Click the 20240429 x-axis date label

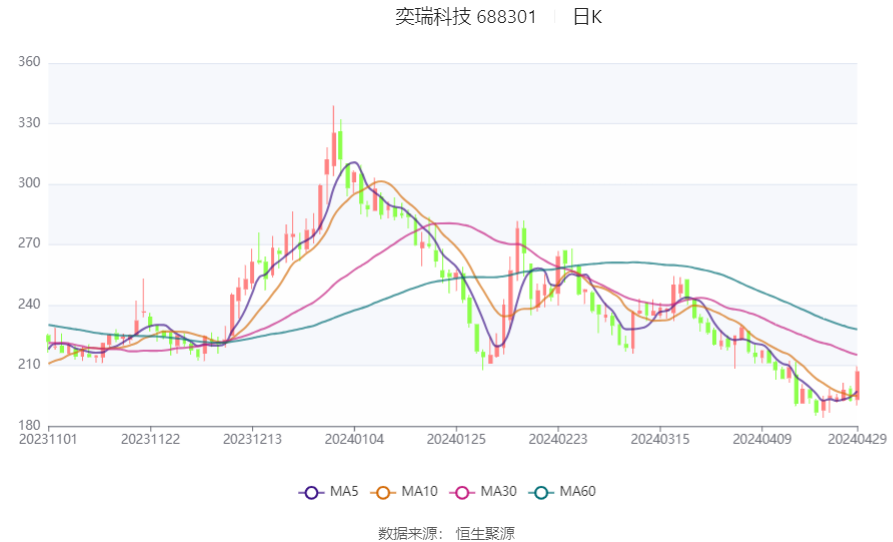(857, 440)
